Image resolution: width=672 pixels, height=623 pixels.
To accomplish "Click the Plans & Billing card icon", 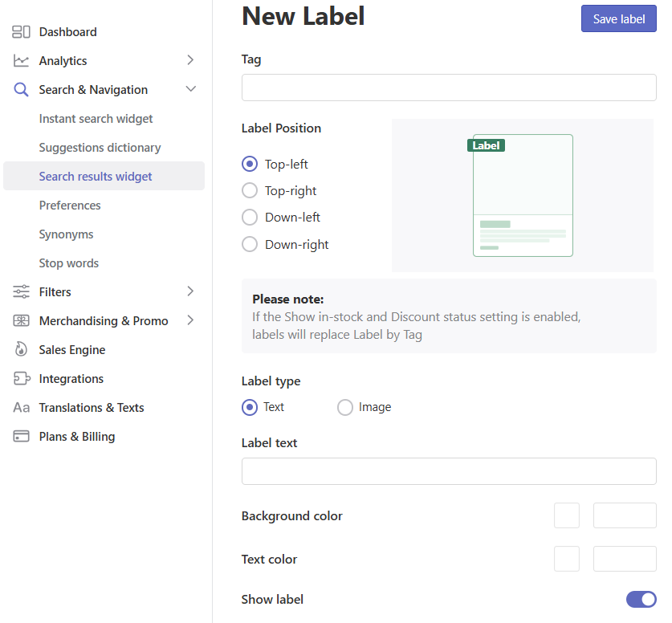I will [21, 436].
